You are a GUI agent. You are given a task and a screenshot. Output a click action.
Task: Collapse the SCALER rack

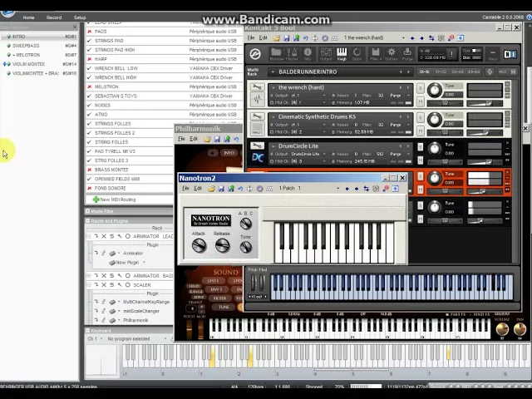[x=88, y=285]
